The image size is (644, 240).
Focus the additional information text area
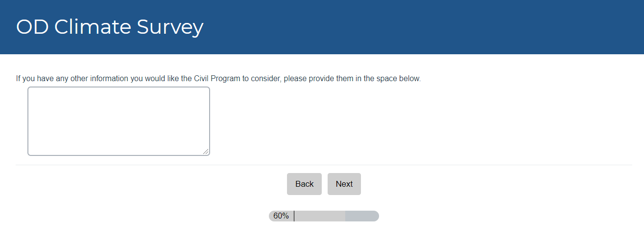coord(119,121)
